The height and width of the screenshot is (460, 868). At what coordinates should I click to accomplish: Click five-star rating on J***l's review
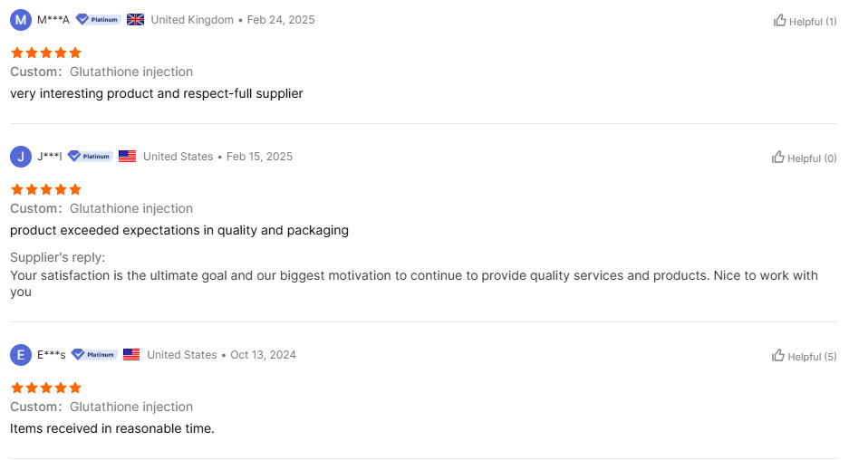tap(45, 189)
